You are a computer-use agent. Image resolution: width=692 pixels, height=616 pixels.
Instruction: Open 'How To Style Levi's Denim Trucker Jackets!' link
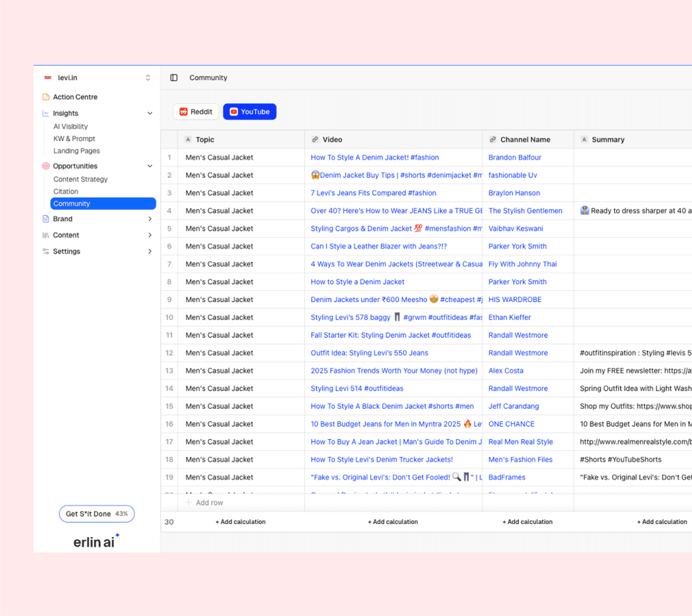(x=382, y=459)
